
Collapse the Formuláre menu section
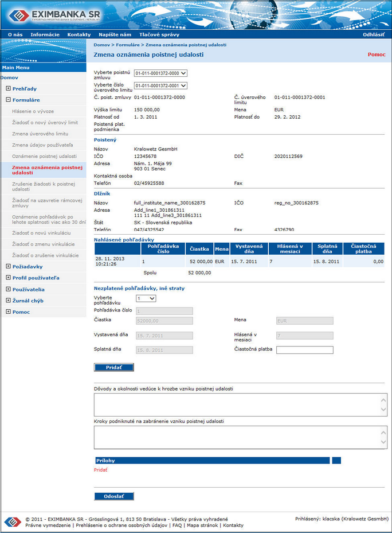coord(8,100)
